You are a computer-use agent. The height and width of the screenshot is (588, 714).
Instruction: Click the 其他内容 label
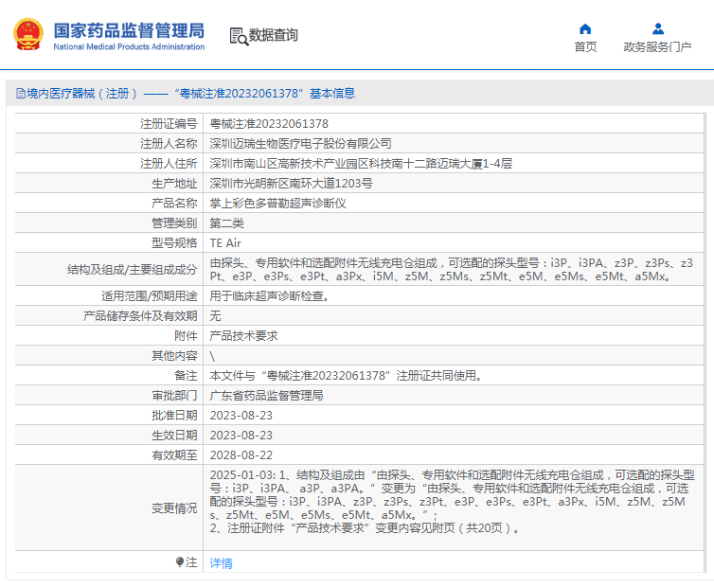pyautogui.click(x=174, y=356)
